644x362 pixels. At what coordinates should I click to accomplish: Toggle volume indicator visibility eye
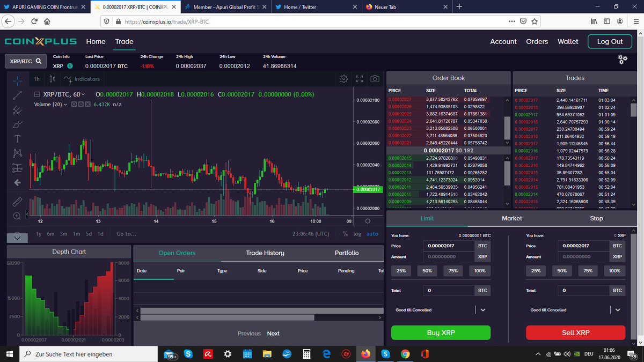74,104
